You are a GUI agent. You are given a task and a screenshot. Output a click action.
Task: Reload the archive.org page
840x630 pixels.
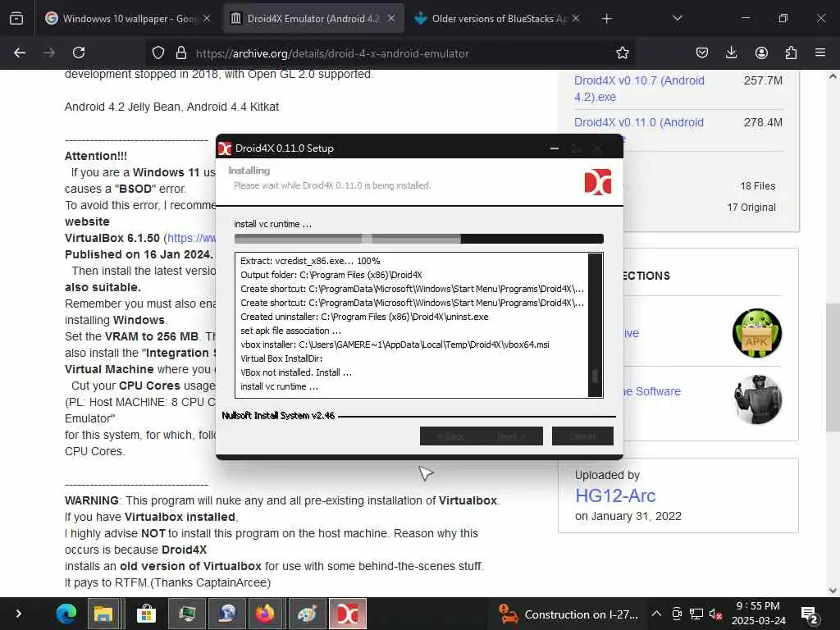(x=79, y=52)
